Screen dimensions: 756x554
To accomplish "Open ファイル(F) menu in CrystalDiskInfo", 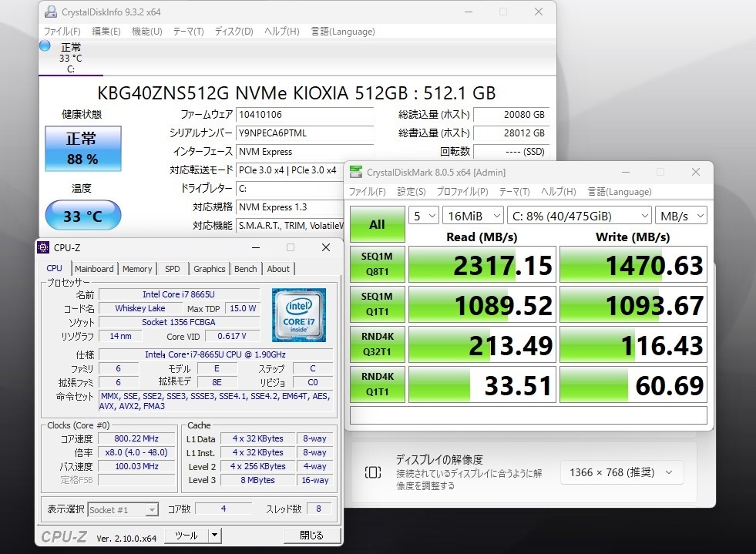I will click(62, 32).
